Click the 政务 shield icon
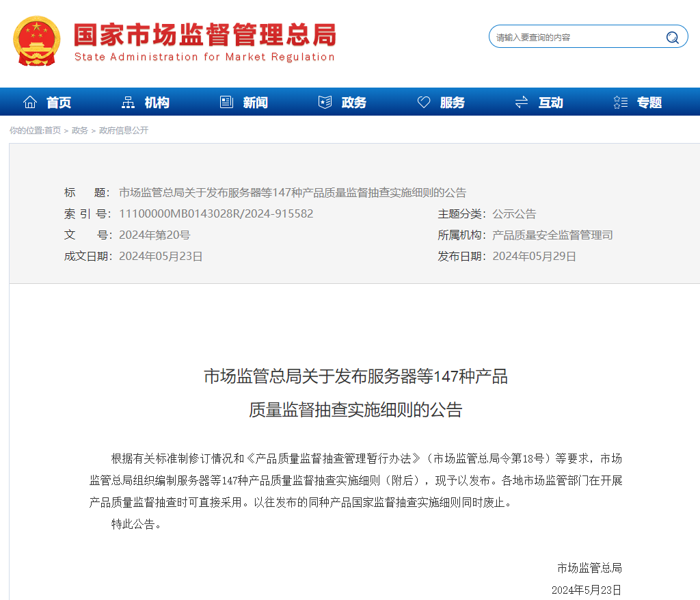The image size is (700, 600). click(324, 101)
